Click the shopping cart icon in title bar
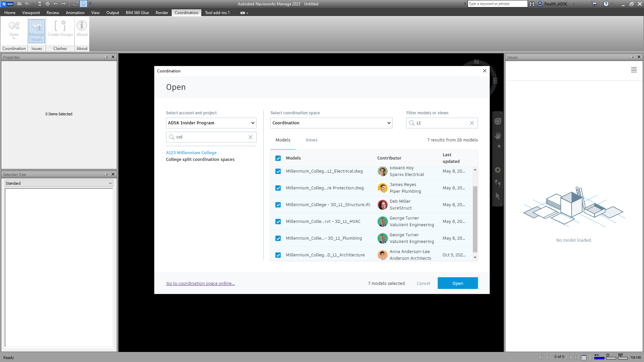 [594, 4]
